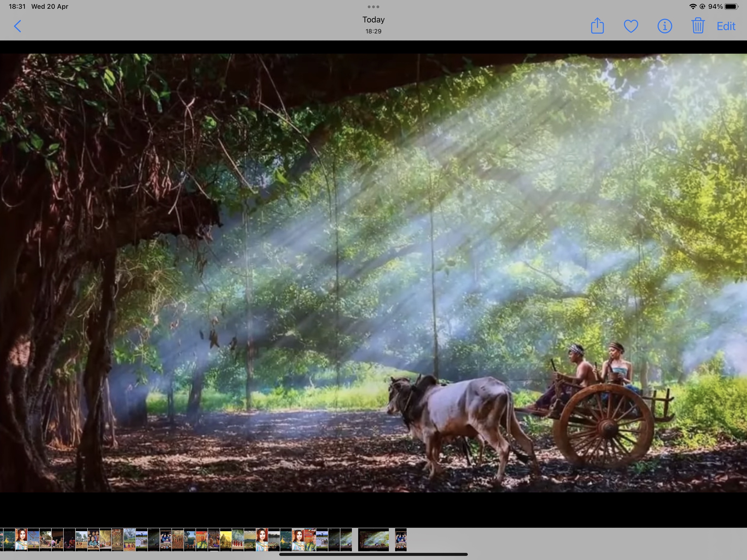Viewport: 747px width, 560px height.
Task: Select the enlarged current thumbnail in filmstrip
Action: click(x=373, y=540)
